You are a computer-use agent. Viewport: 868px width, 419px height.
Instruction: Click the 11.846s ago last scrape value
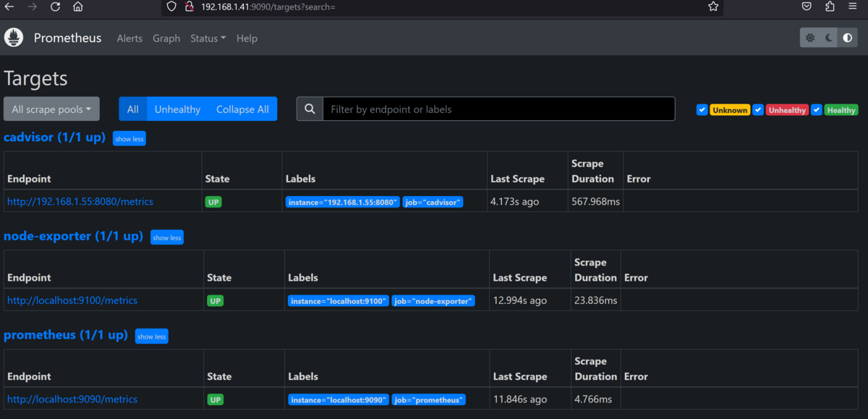(519, 399)
